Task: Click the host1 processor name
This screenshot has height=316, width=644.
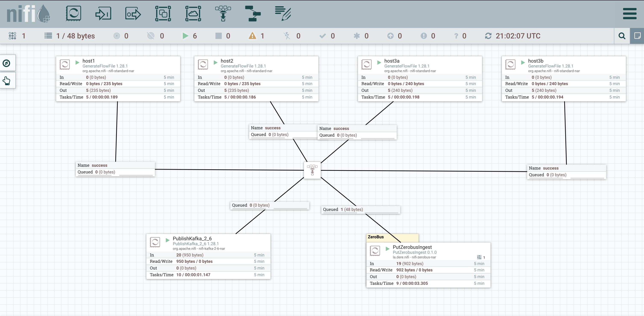Action: point(88,61)
